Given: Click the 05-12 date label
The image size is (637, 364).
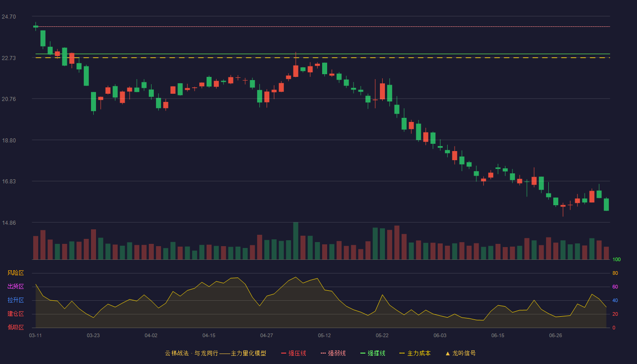Looking at the screenshot, I should point(324,335).
